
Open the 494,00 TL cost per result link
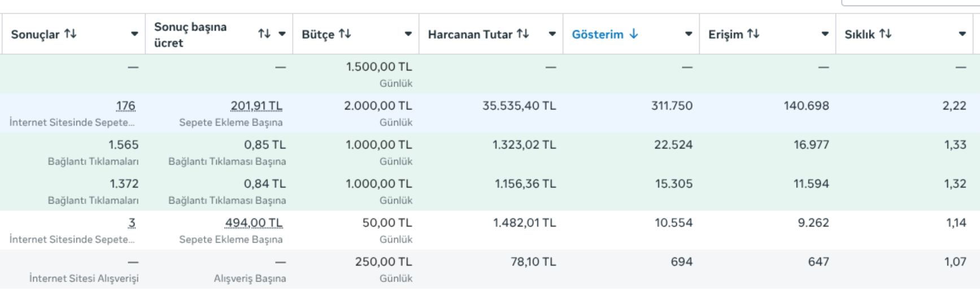pos(254,223)
